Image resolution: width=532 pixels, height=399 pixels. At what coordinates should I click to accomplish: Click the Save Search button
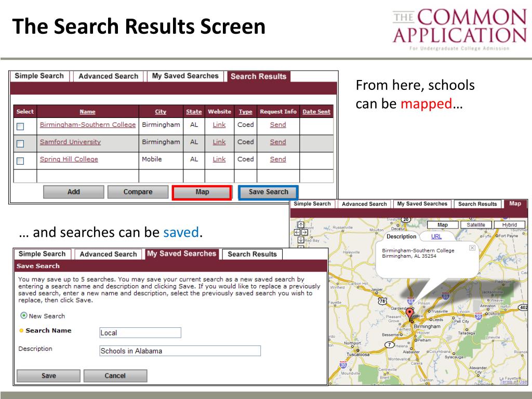coord(268,192)
